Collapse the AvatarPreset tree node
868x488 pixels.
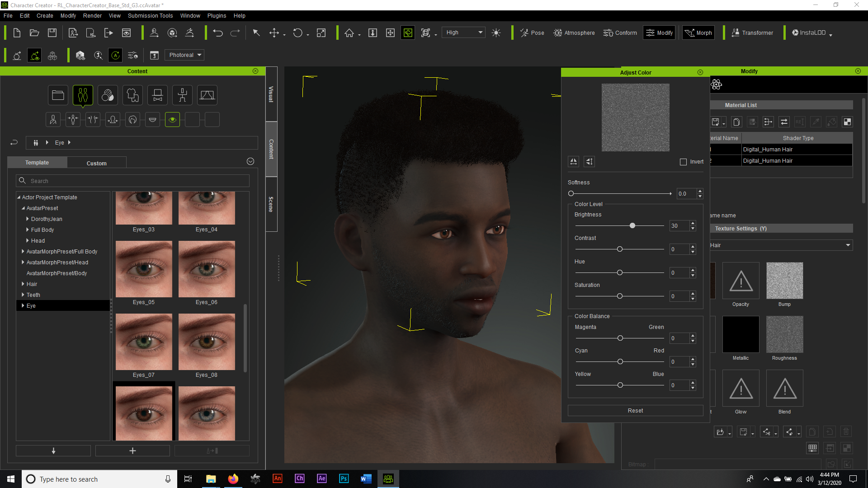[x=23, y=208]
